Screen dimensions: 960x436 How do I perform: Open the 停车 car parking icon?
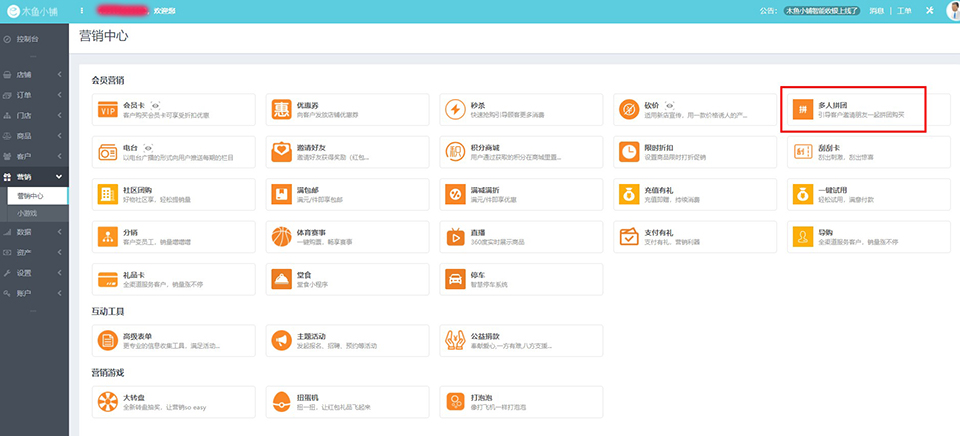455,278
